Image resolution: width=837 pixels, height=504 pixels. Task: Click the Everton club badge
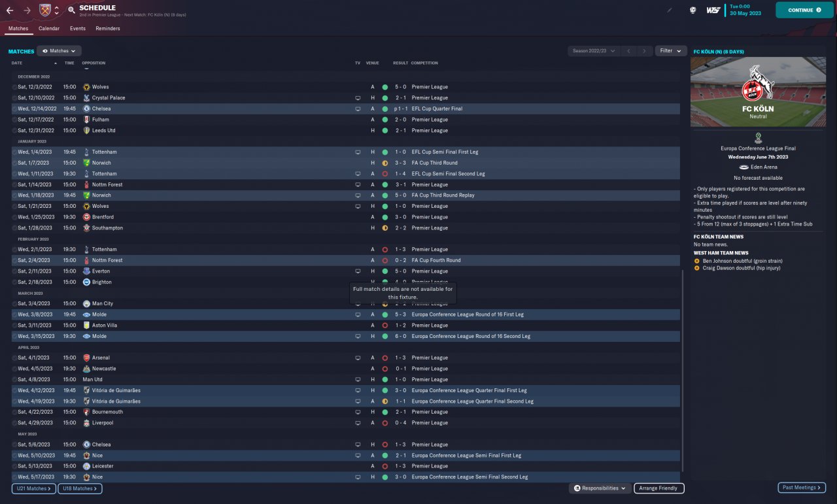[x=86, y=271]
